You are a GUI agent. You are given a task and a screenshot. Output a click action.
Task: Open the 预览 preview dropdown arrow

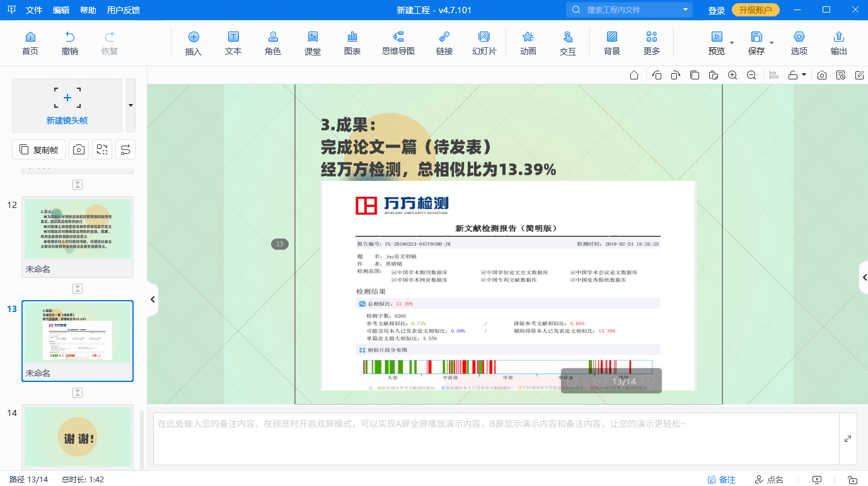click(732, 43)
